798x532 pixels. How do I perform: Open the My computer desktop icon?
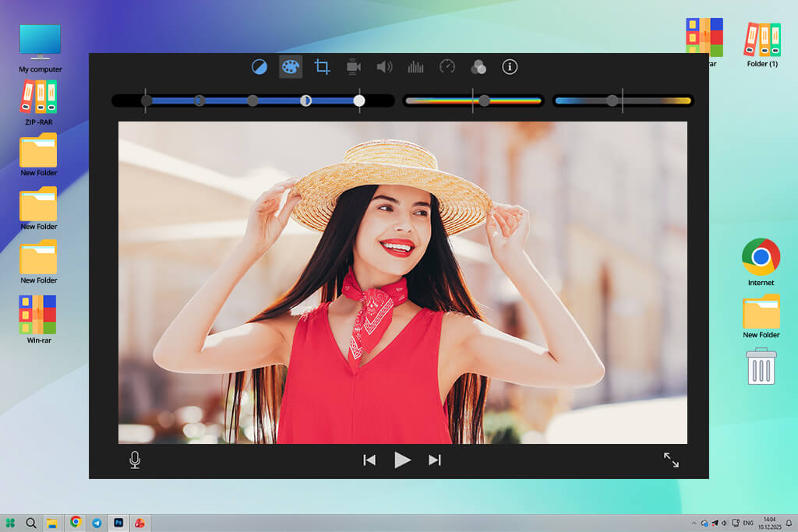(41, 49)
